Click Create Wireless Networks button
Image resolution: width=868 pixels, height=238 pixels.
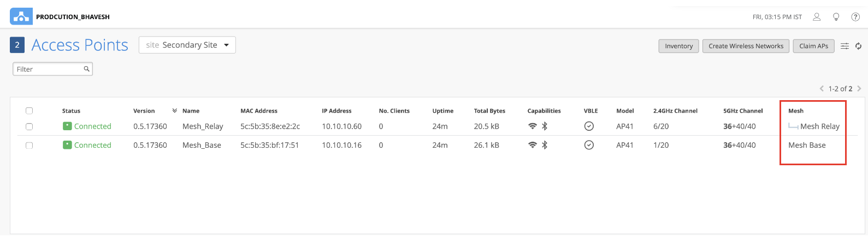[x=746, y=46]
